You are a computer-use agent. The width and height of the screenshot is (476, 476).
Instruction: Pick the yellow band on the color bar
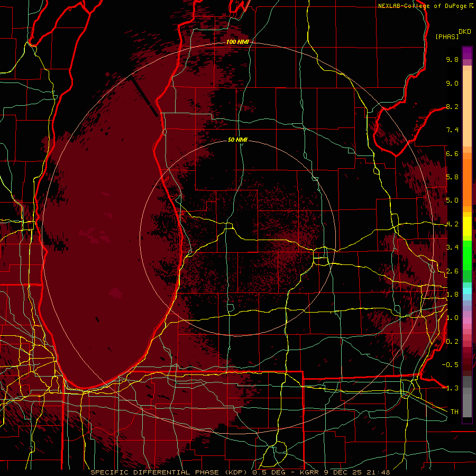[x=467, y=226]
